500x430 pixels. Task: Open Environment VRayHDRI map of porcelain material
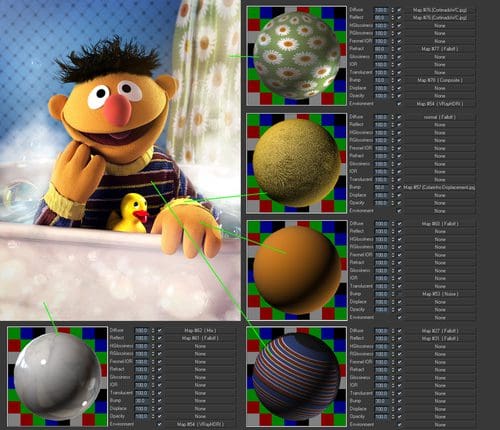click(200, 424)
